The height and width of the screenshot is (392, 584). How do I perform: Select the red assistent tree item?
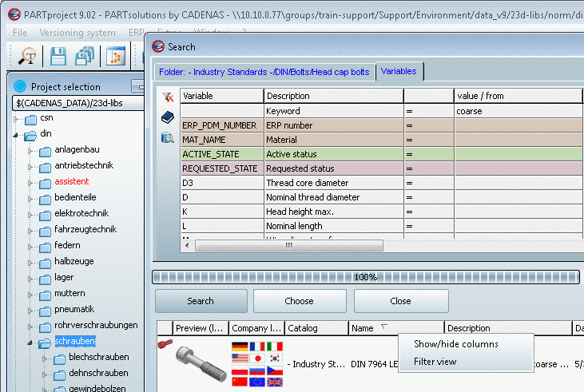coord(72,181)
